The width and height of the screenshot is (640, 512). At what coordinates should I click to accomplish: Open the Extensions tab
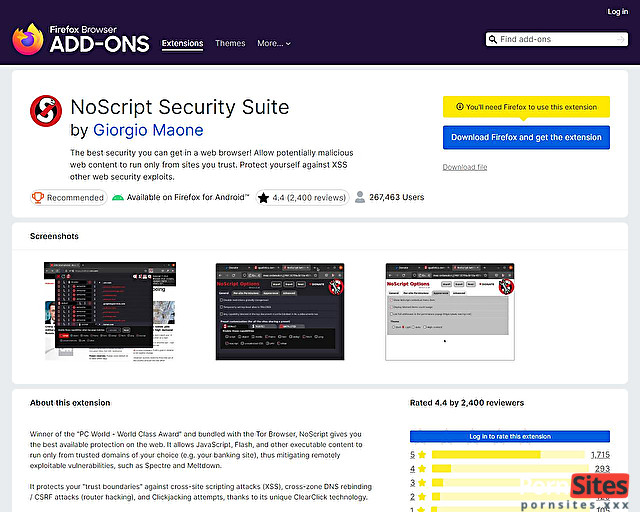pyautogui.click(x=182, y=43)
